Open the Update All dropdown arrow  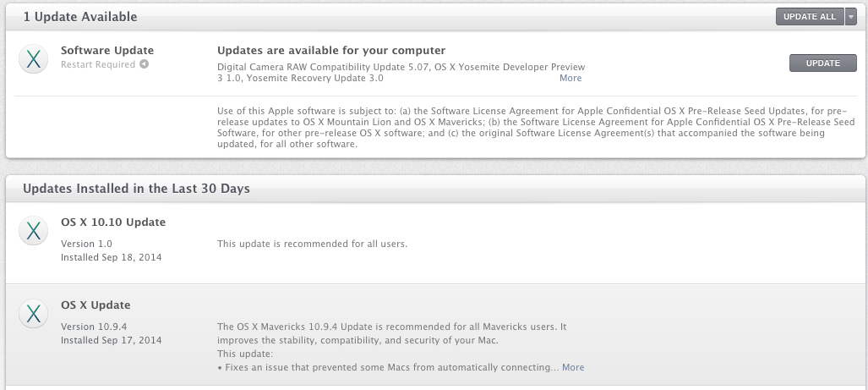tap(851, 17)
